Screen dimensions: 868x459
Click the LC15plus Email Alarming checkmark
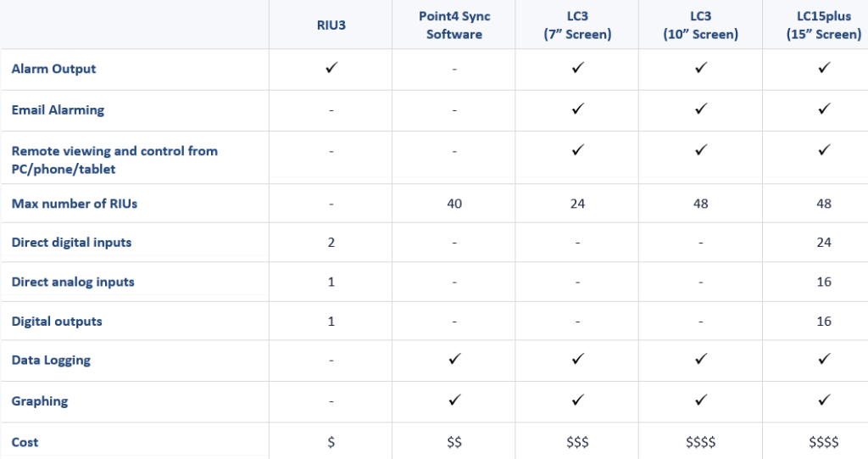pyautogui.click(x=824, y=109)
